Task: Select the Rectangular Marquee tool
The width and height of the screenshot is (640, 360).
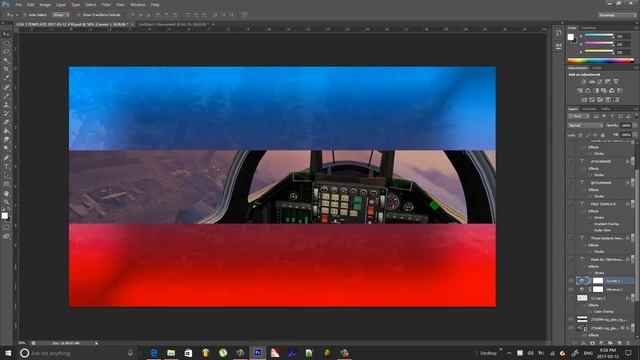Action: [x=6, y=43]
